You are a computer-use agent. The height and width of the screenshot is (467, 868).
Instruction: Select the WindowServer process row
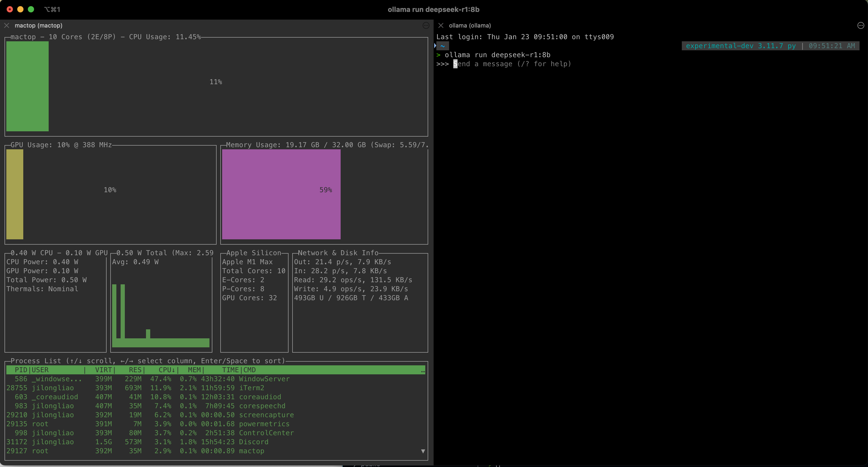(x=216, y=379)
